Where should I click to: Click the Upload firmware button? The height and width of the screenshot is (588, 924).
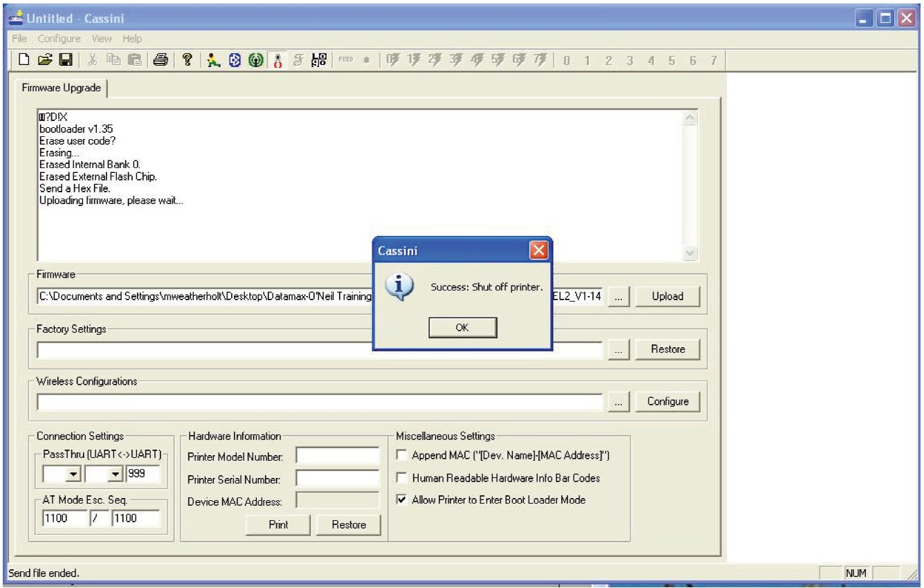tap(667, 296)
